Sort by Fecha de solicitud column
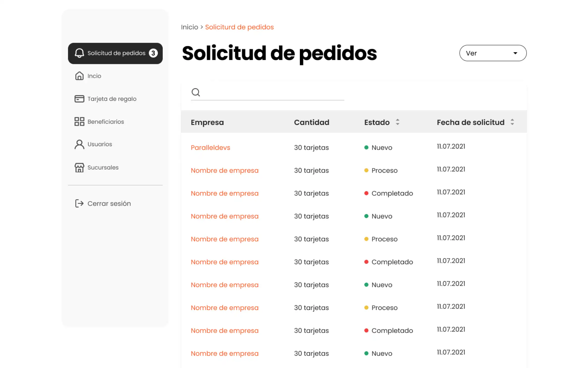588x368 pixels. [x=513, y=122]
